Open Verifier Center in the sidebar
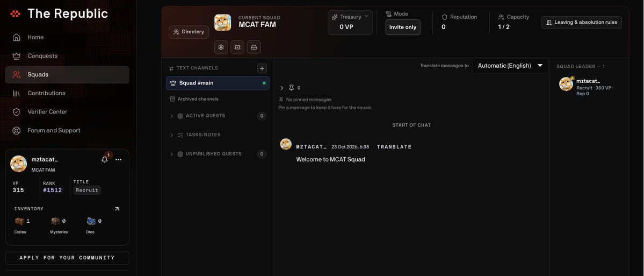 point(67,112)
